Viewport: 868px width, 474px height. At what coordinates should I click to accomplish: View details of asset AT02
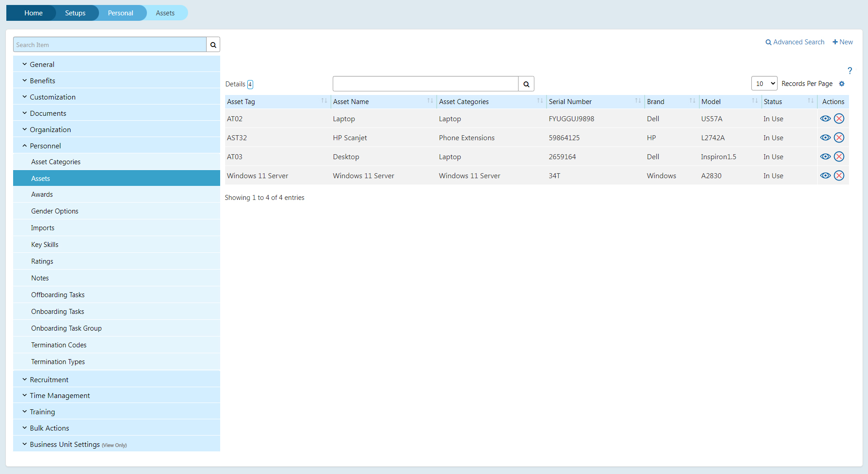826,118
